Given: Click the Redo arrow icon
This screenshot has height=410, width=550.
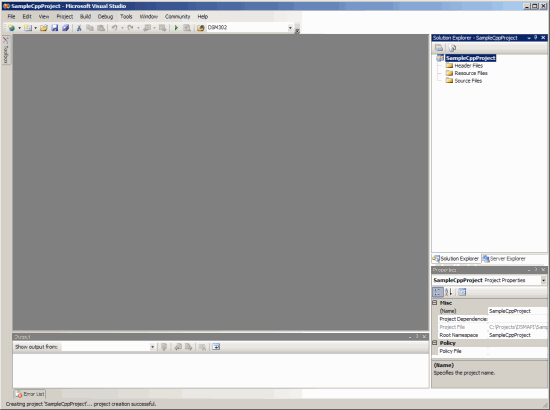Looking at the screenshot, I should click(130, 28).
